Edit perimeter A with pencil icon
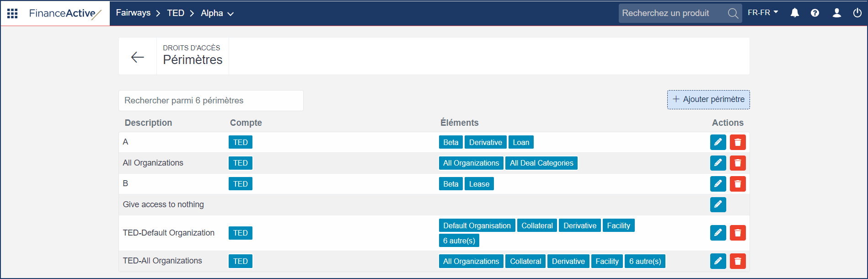Image resolution: width=868 pixels, height=279 pixels. [718, 142]
